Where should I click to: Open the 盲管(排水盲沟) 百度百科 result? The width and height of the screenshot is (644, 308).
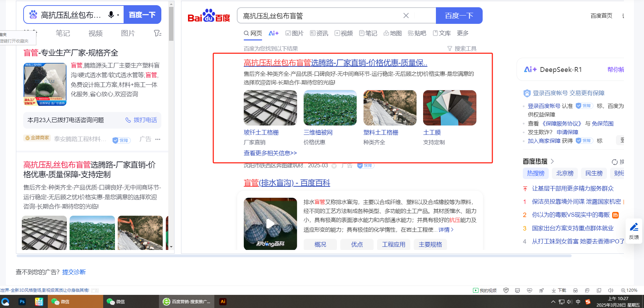coord(287,183)
